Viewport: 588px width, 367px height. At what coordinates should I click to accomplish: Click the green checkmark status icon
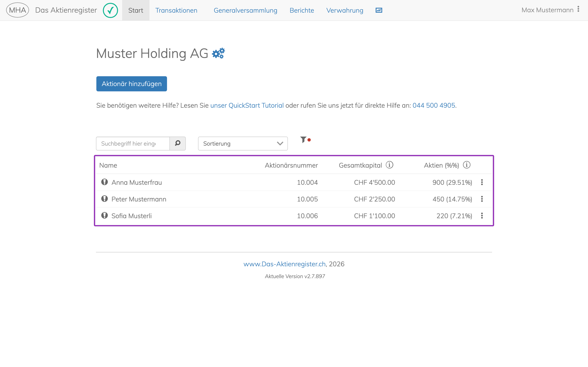point(110,10)
